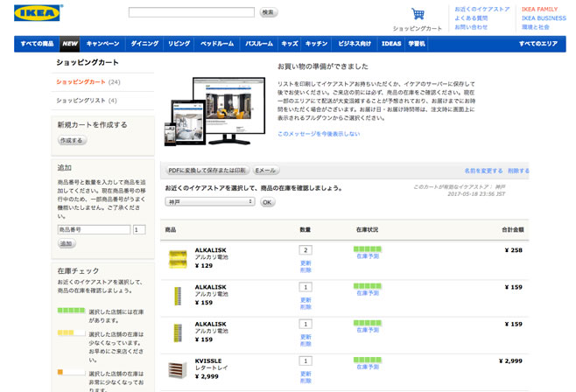Click the 追加 button

click(67, 243)
